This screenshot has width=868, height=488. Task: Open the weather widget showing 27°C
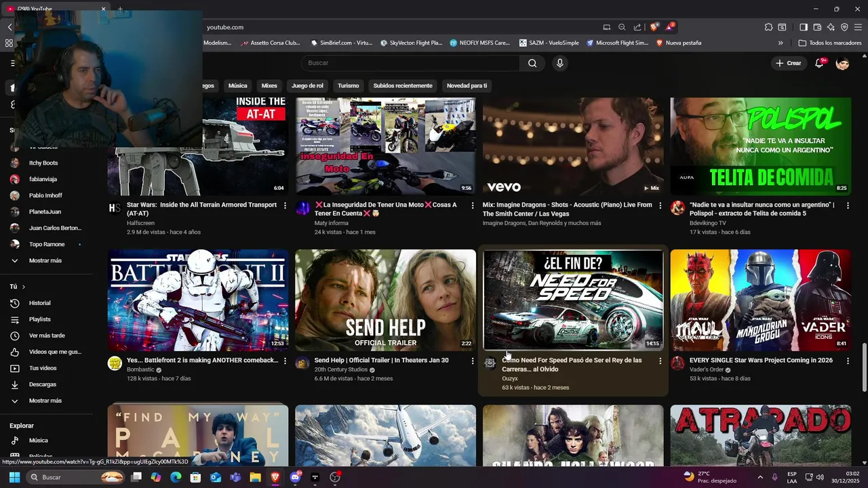click(710, 477)
